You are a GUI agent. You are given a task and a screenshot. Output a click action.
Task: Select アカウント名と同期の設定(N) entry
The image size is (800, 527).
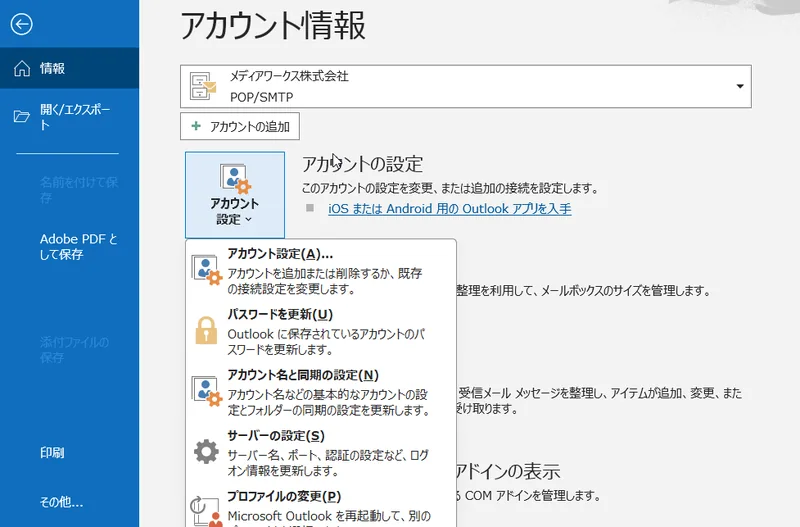point(321,392)
